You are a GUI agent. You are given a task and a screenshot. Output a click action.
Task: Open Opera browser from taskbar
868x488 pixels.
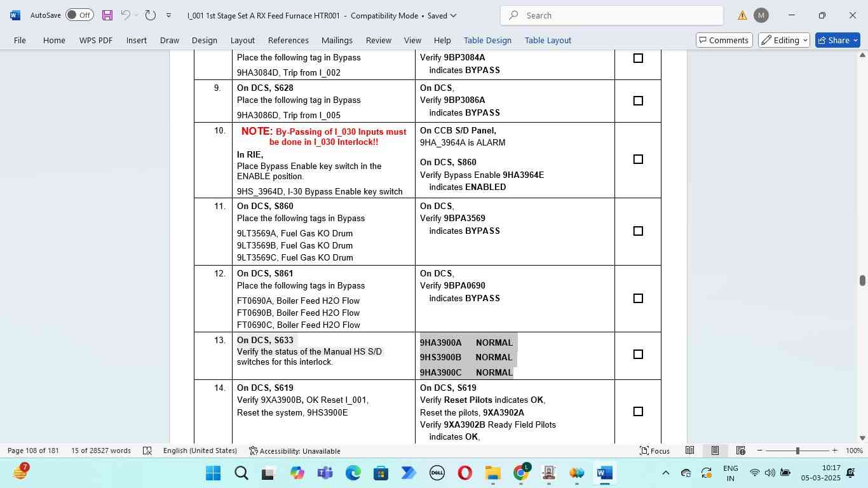point(465,473)
